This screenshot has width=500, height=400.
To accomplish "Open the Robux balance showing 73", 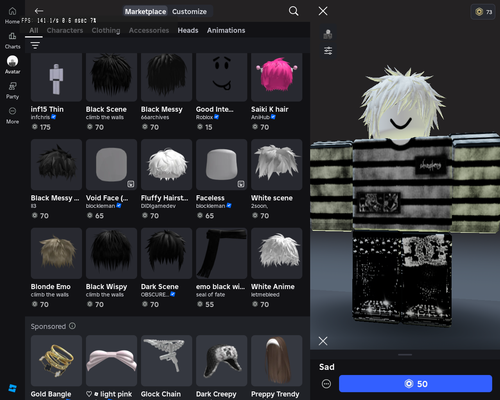I will [483, 12].
